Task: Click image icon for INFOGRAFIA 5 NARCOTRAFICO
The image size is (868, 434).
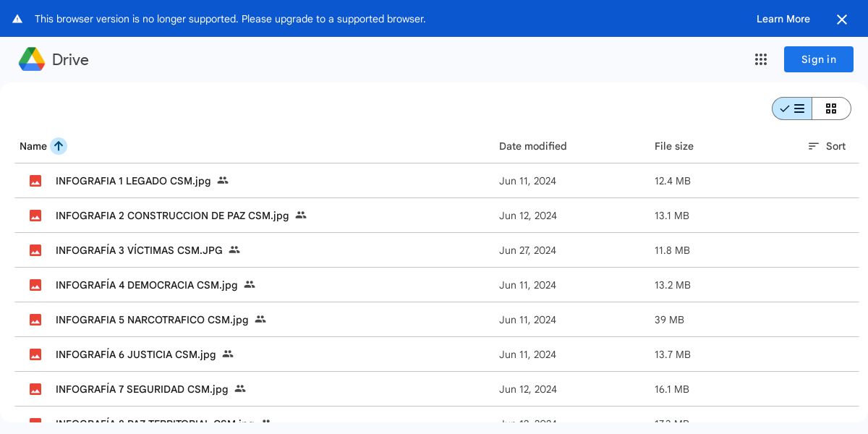Action: [x=35, y=320]
